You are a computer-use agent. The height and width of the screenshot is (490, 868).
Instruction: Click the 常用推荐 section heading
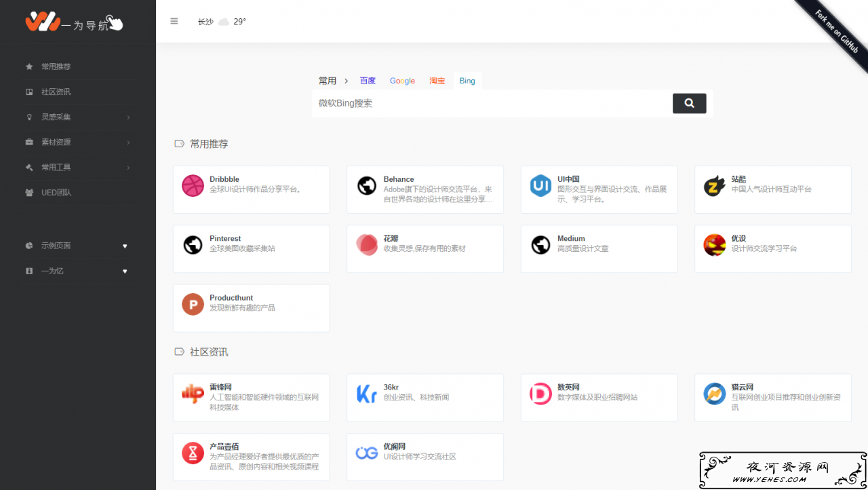coord(209,144)
